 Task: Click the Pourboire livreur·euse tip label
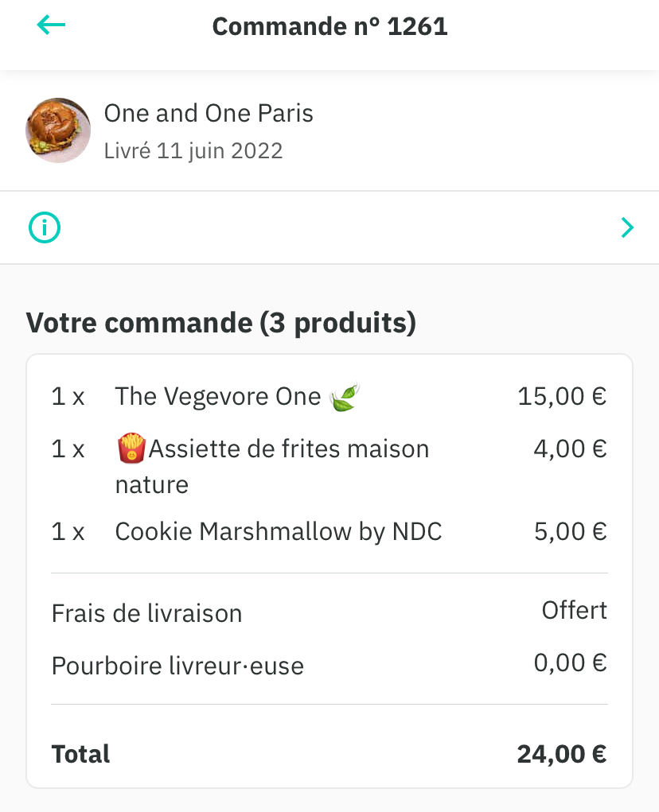177,666
